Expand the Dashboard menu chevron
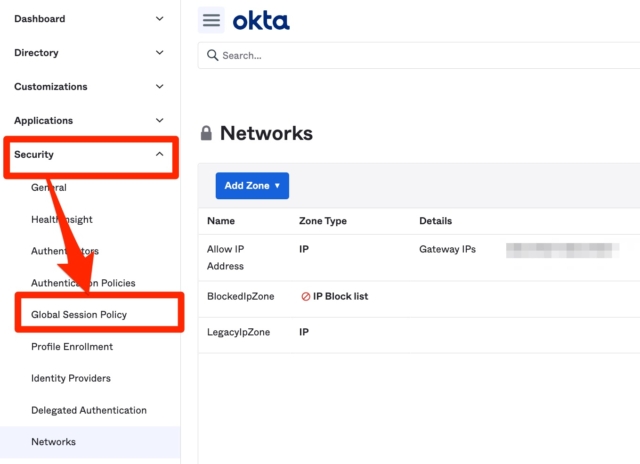The image size is (640, 464). click(160, 19)
